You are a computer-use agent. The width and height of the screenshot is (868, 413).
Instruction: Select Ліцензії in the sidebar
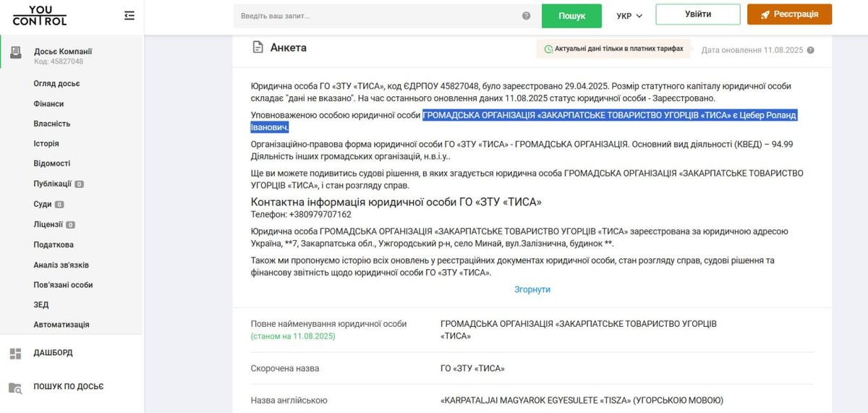click(48, 225)
